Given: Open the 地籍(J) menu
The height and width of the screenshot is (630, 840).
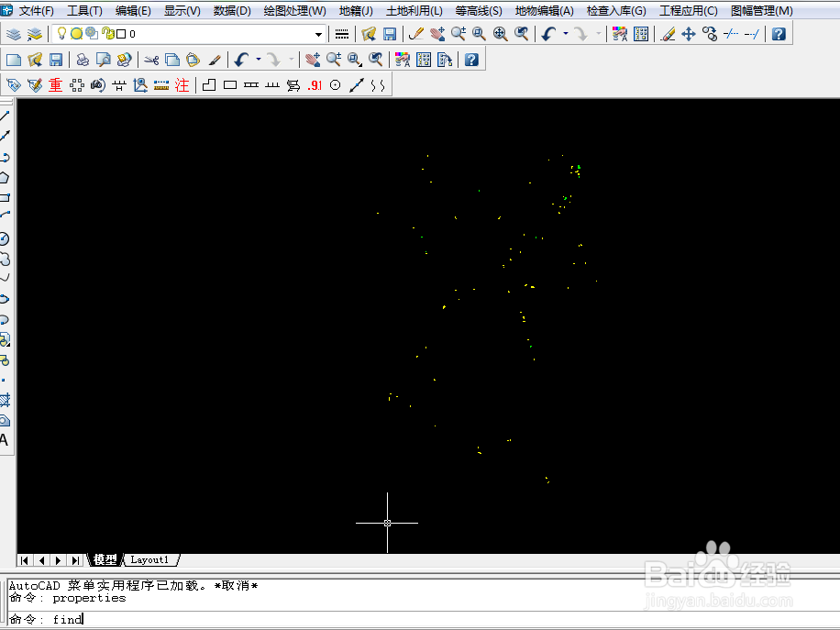Looking at the screenshot, I should coord(356,11).
